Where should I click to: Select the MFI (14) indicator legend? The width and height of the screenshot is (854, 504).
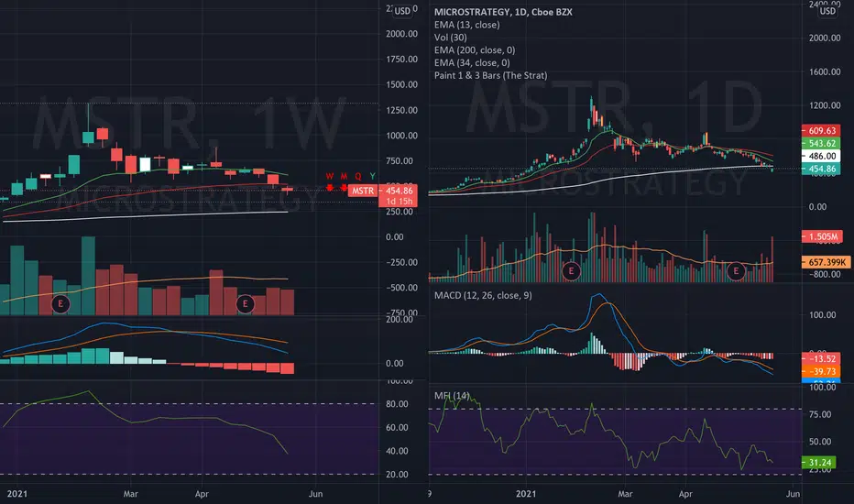tap(452, 396)
